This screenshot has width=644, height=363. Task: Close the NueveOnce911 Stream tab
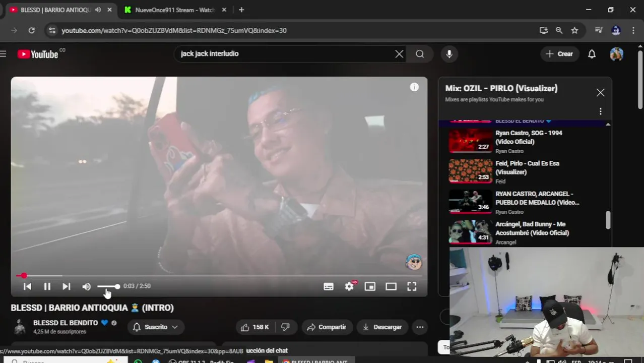224,10
